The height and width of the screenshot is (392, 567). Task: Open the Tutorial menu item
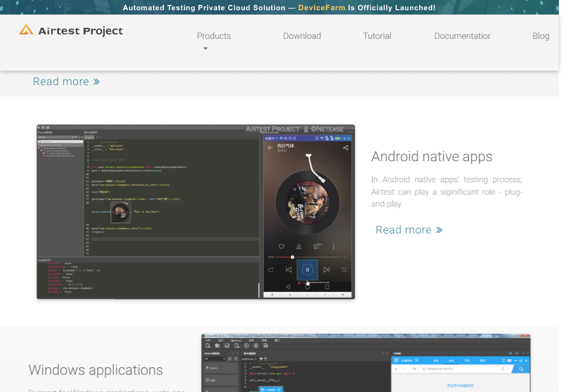[377, 36]
